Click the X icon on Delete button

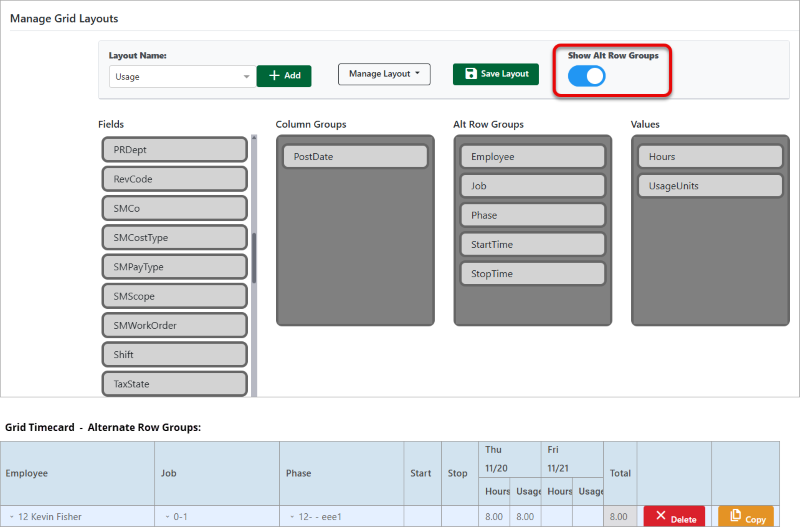coord(661,515)
